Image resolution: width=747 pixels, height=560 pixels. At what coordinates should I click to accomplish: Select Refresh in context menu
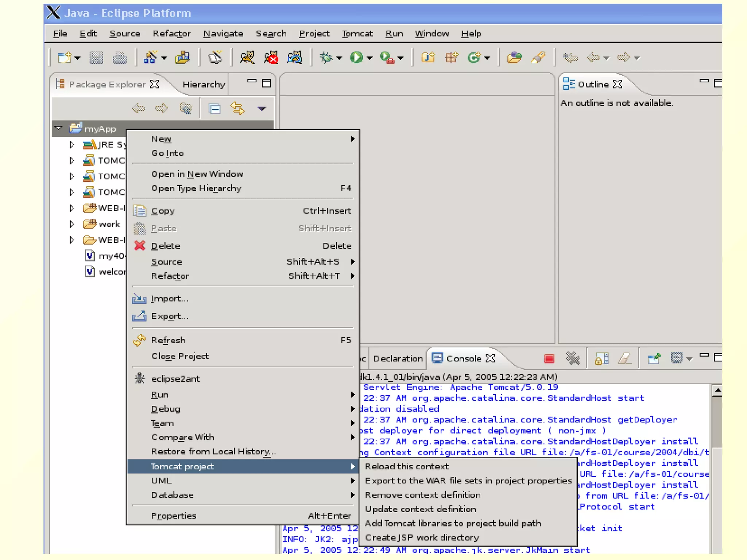click(243, 340)
